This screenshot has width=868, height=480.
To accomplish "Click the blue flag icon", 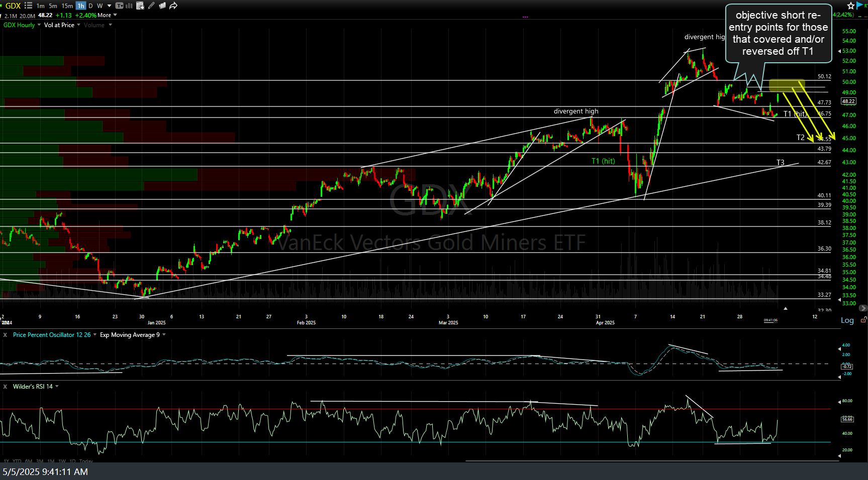I will [x=860, y=6].
